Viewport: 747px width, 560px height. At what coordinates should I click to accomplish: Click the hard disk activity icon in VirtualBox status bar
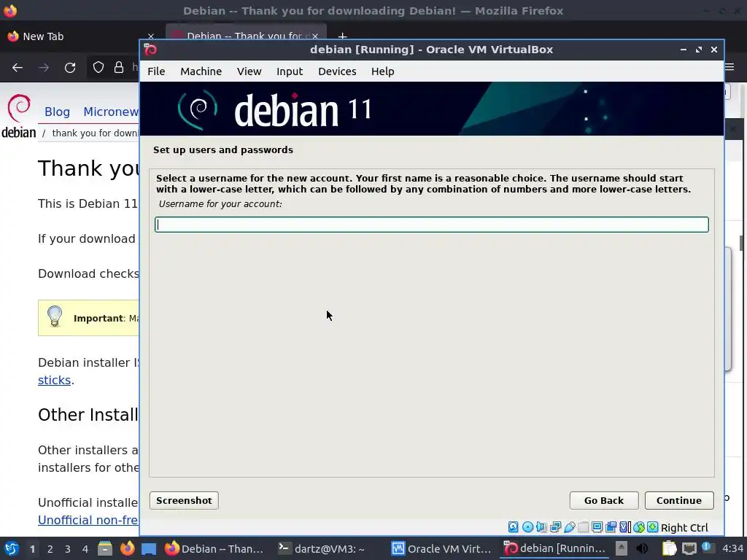[513, 527]
